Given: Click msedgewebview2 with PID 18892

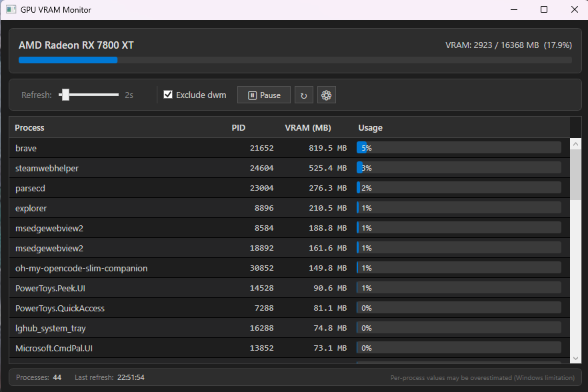Looking at the screenshot, I should tap(49, 248).
